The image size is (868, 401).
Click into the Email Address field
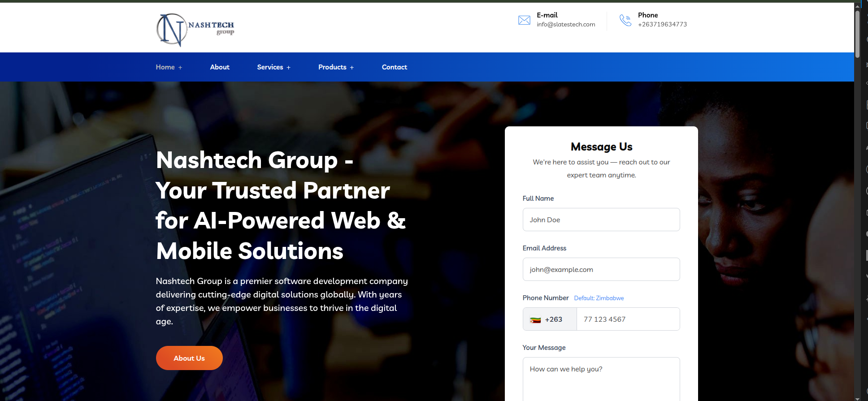tap(601, 269)
